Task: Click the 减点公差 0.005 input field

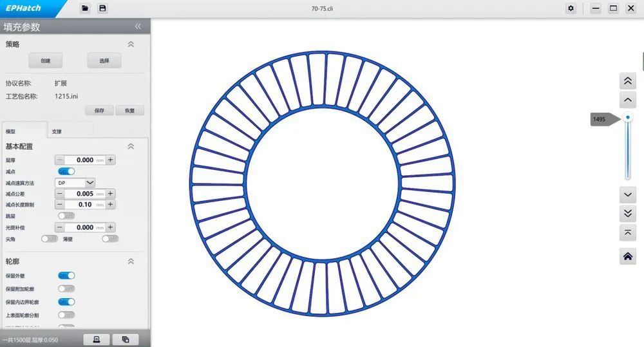Action: pos(85,193)
